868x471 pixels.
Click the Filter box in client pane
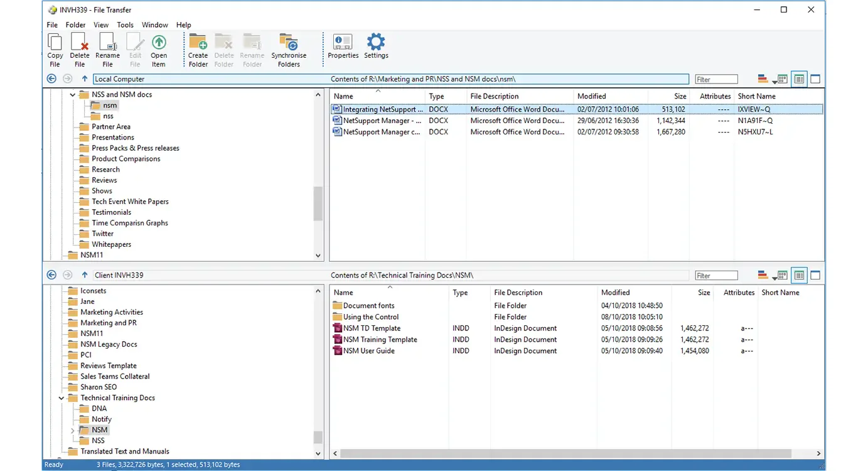[716, 275]
